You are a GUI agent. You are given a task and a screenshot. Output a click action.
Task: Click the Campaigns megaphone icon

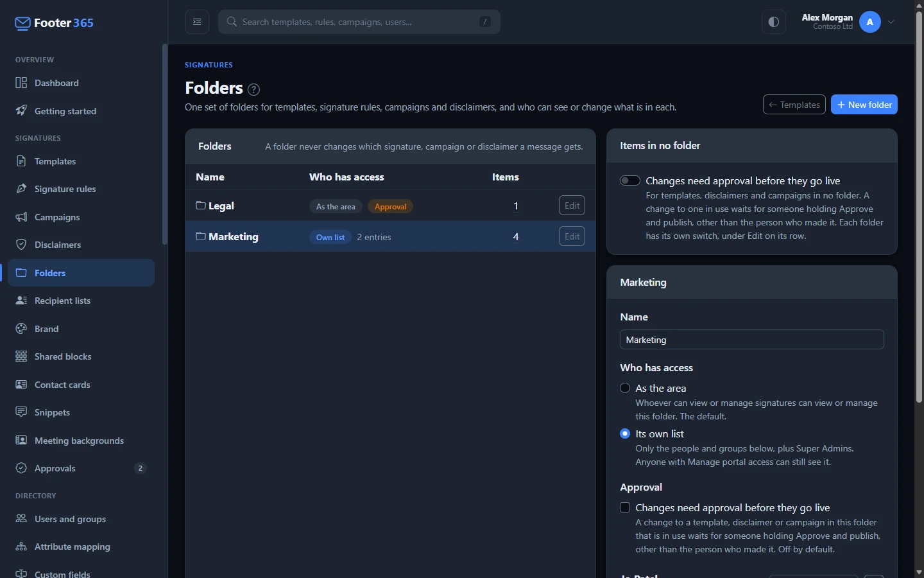tap(21, 216)
